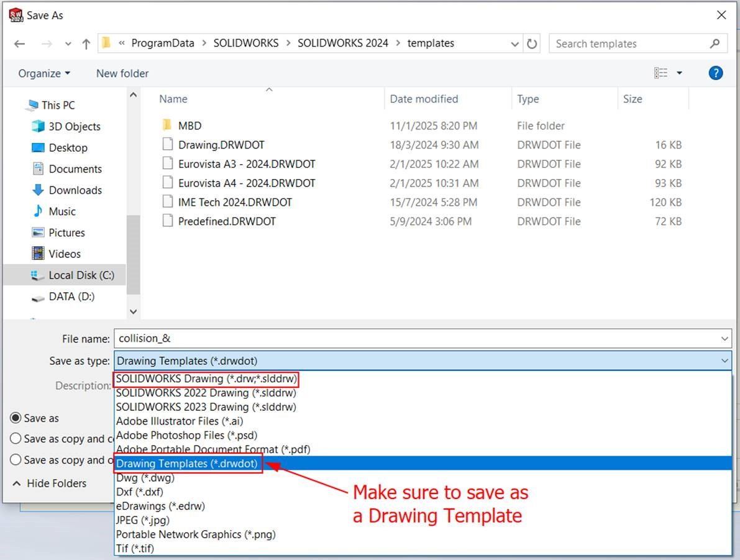
Task: Click the Back navigation arrow
Action: coord(19,44)
